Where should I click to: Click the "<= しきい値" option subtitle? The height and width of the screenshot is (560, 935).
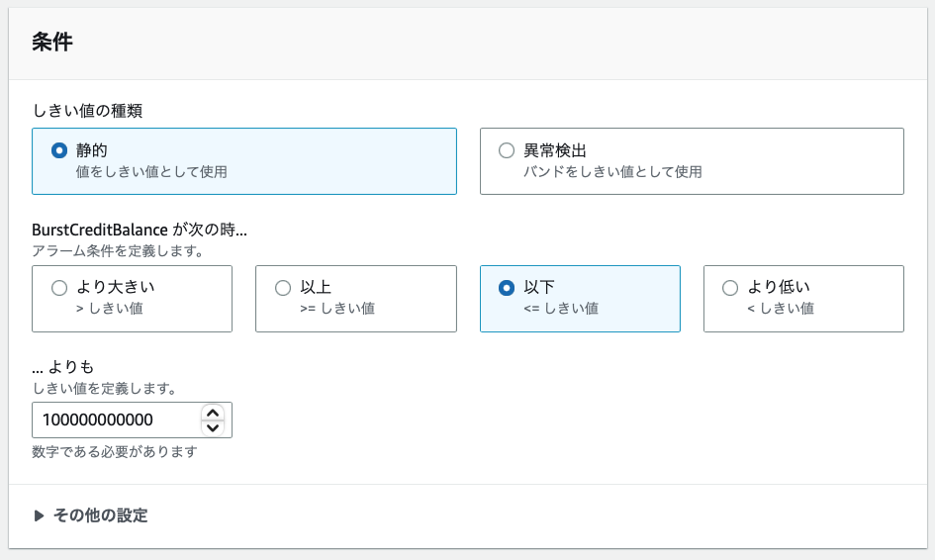click(x=561, y=309)
